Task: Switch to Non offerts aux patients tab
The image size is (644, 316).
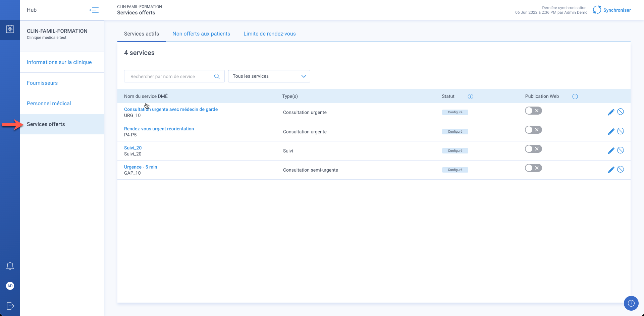Action: [201, 34]
